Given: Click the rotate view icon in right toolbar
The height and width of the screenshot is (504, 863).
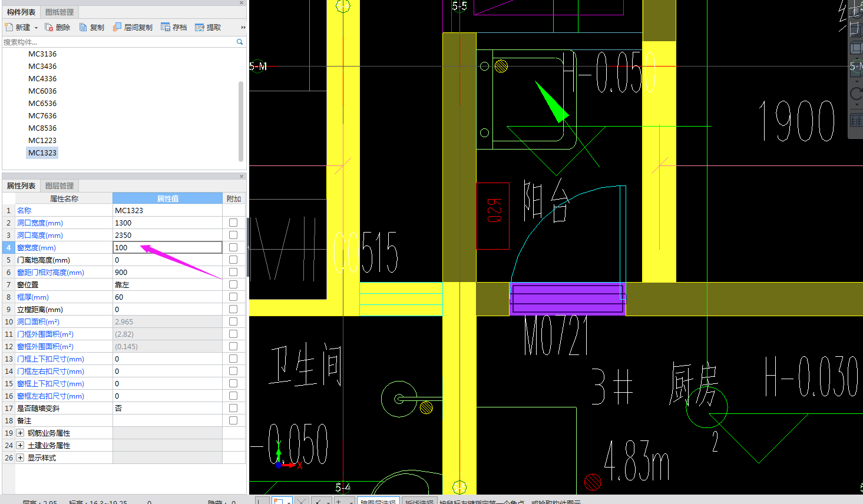Looking at the screenshot, I should pos(857,94).
